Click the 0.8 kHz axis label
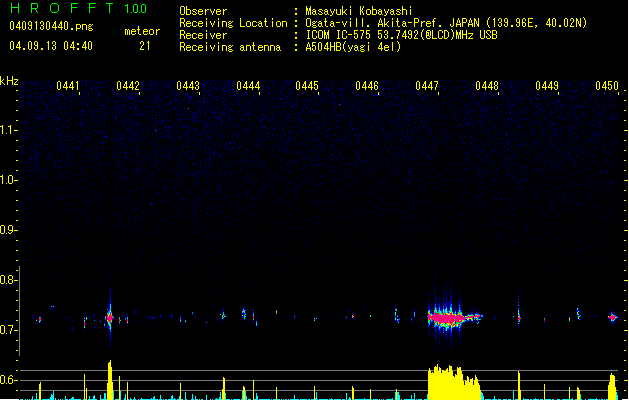The width and height of the screenshot is (629, 400). pyautogui.click(x=10, y=280)
